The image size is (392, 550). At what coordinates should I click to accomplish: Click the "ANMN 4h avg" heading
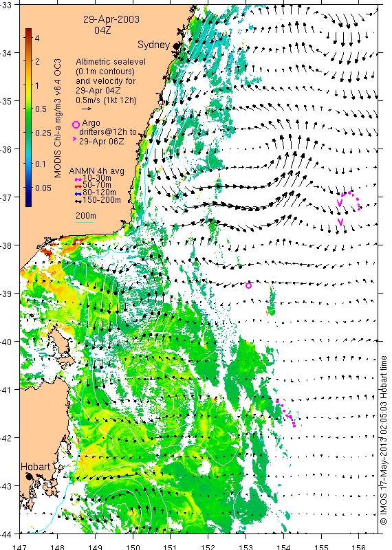point(96,171)
